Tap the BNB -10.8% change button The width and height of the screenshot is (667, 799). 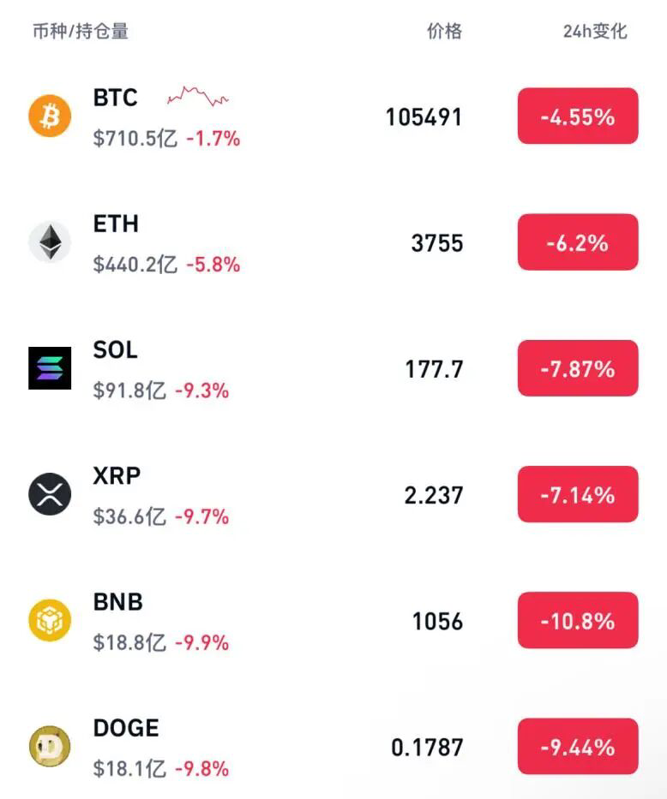click(x=577, y=621)
